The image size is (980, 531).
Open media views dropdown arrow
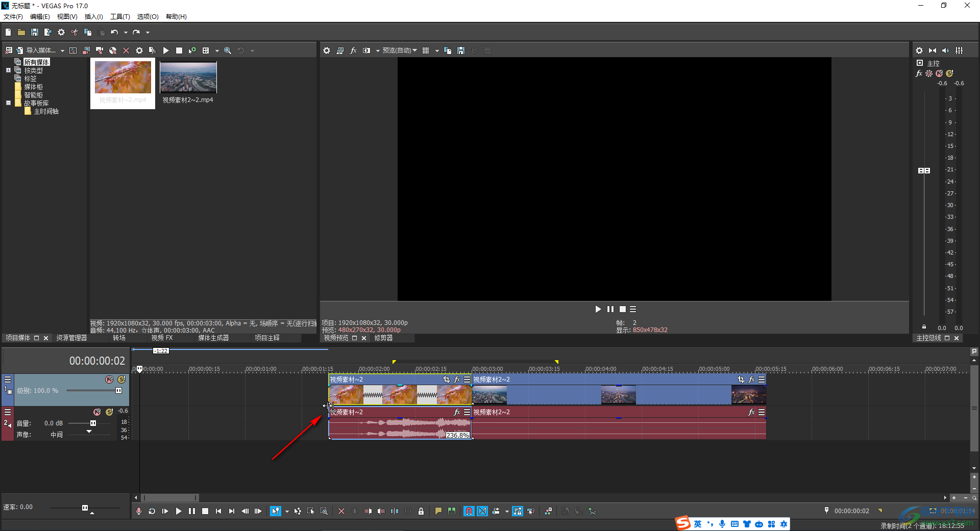(x=217, y=51)
